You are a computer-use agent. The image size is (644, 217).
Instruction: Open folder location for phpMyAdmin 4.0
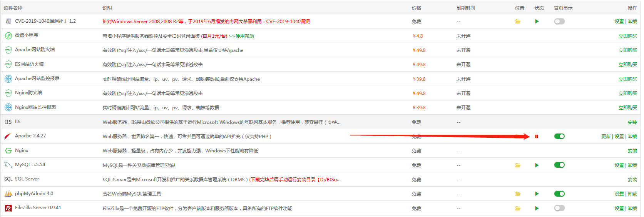[x=518, y=194]
